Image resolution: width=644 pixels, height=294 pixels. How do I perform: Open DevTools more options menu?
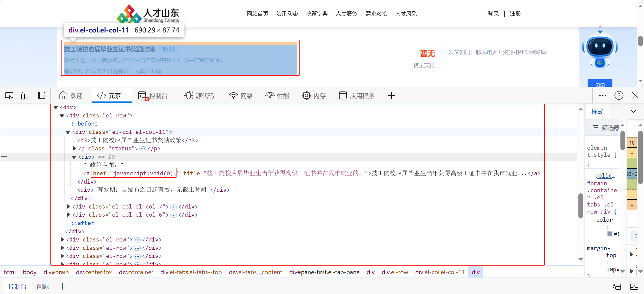(x=602, y=95)
